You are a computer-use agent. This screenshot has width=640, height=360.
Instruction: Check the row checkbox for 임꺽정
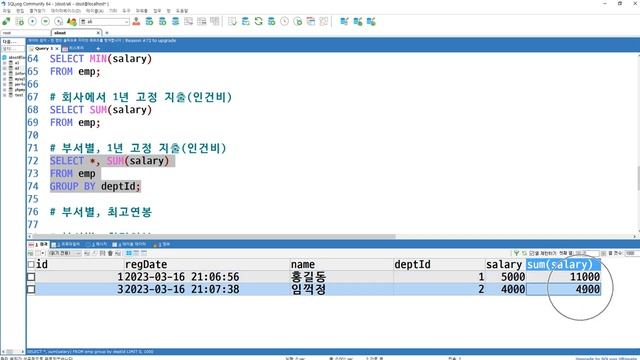point(31,289)
